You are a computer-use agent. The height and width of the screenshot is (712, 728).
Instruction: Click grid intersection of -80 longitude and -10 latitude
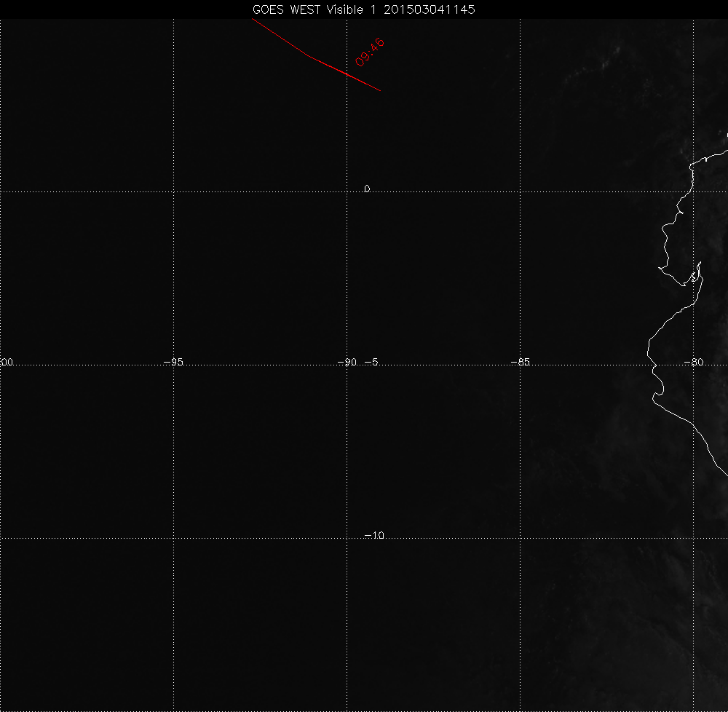694,539
